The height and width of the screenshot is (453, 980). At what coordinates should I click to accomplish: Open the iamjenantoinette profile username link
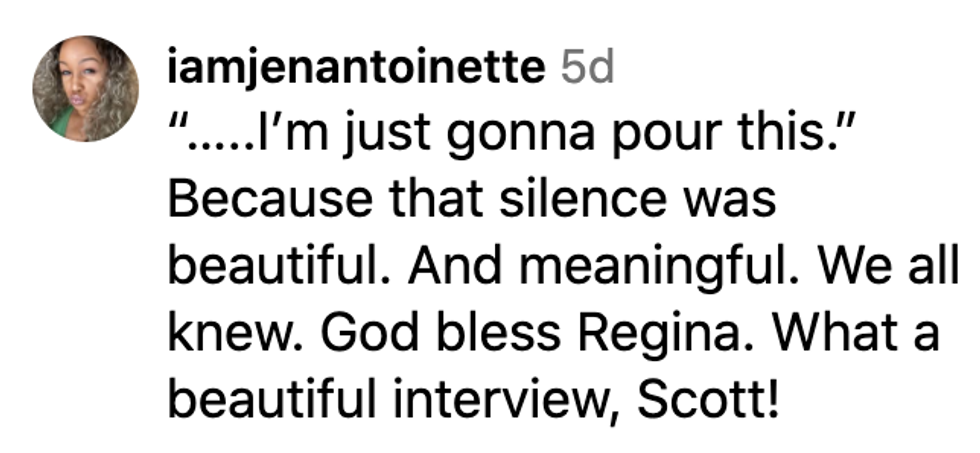point(358,69)
